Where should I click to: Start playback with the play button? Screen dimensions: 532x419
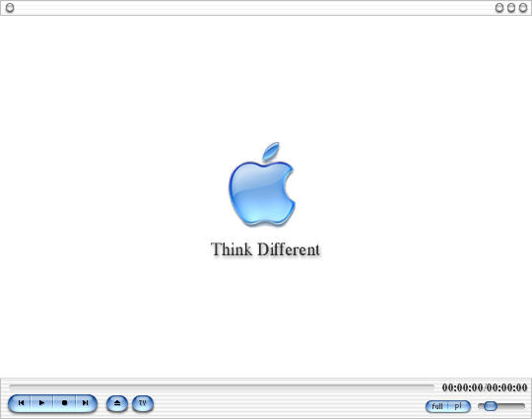tap(41, 403)
